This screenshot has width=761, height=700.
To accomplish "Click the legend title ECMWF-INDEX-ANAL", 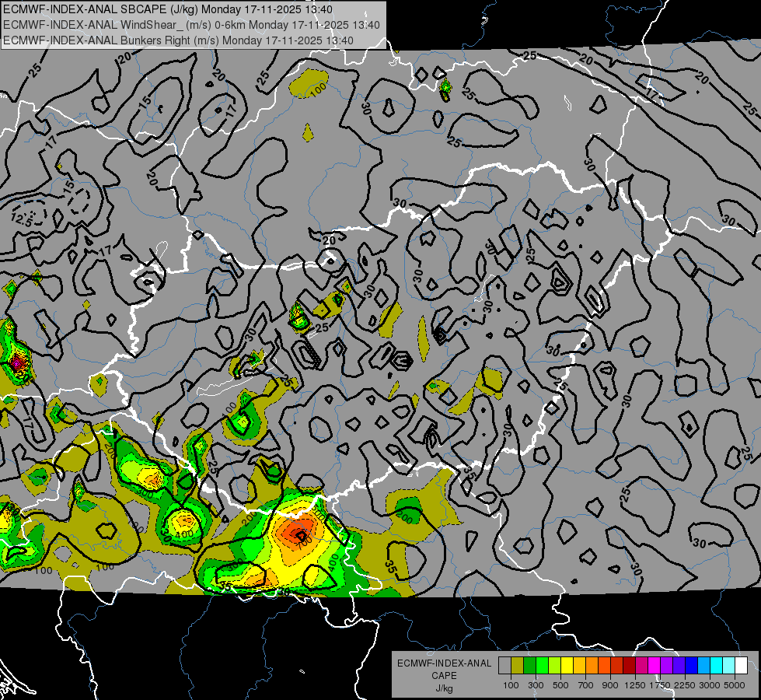I will pos(444,663).
